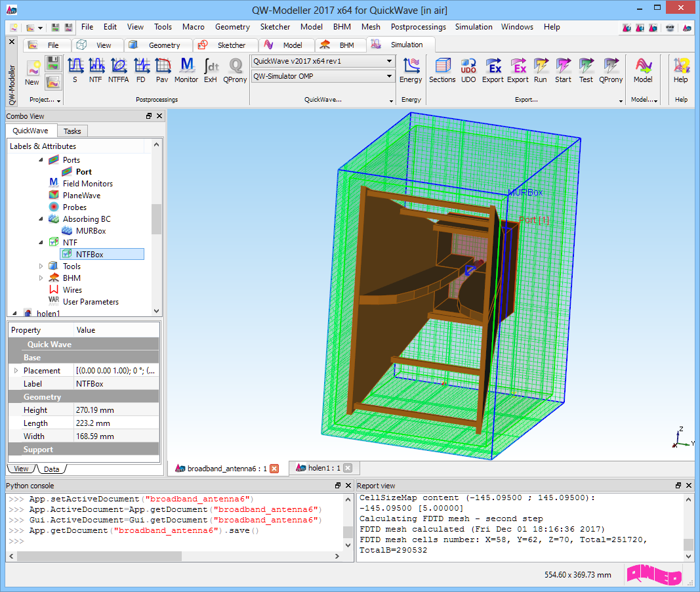Click the Pav postprocessing icon

[x=163, y=70]
